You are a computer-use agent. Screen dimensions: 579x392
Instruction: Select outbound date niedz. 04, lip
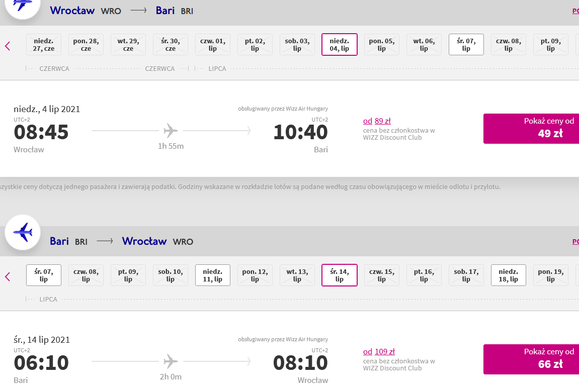340,45
